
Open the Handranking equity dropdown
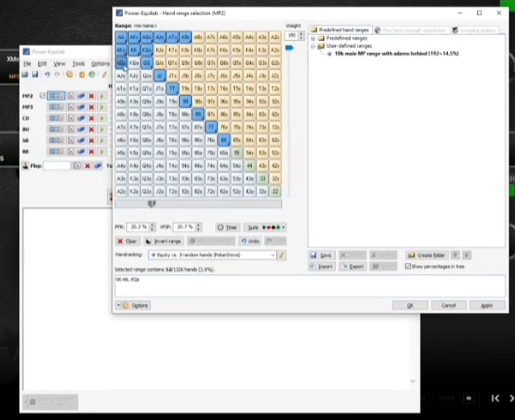click(x=212, y=255)
